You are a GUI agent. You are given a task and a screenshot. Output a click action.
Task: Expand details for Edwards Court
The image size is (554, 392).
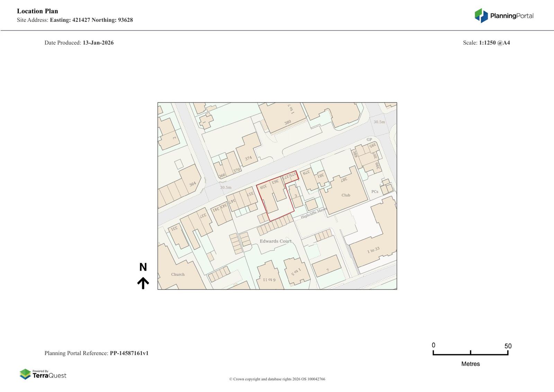point(275,241)
